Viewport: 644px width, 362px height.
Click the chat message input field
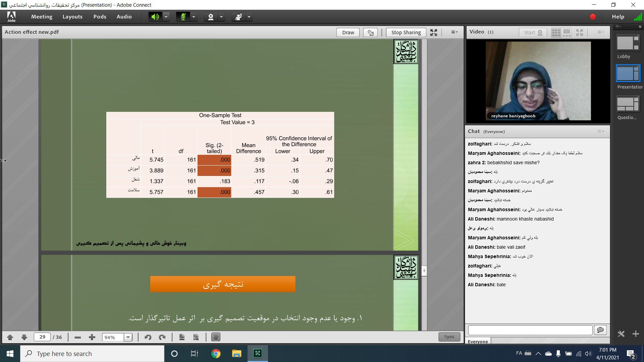click(x=530, y=330)
